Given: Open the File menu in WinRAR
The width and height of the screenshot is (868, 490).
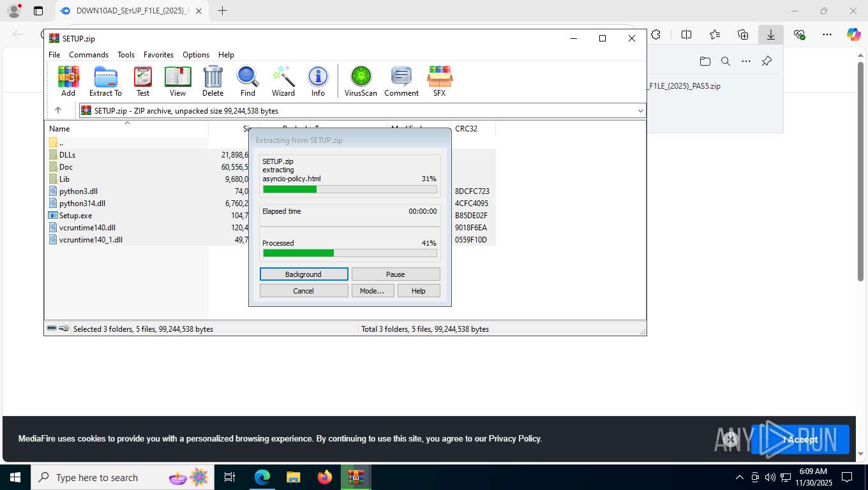Looking at the screenshot, I should pos(54,55).
